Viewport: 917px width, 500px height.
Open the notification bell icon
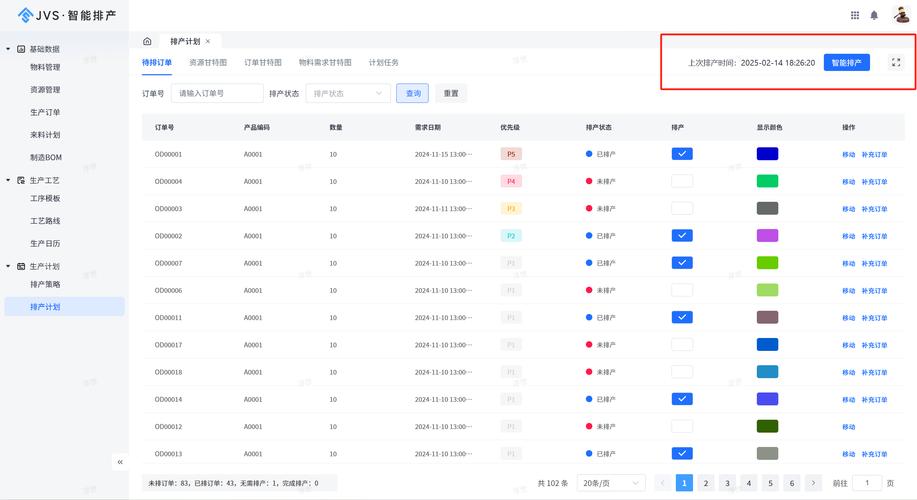[874, 15]
